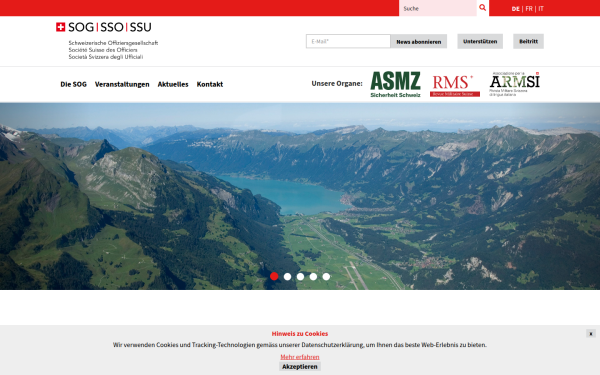Viewport: 600px width, 375px height.
Task: Switch language to IT
Action: (541, 8)
